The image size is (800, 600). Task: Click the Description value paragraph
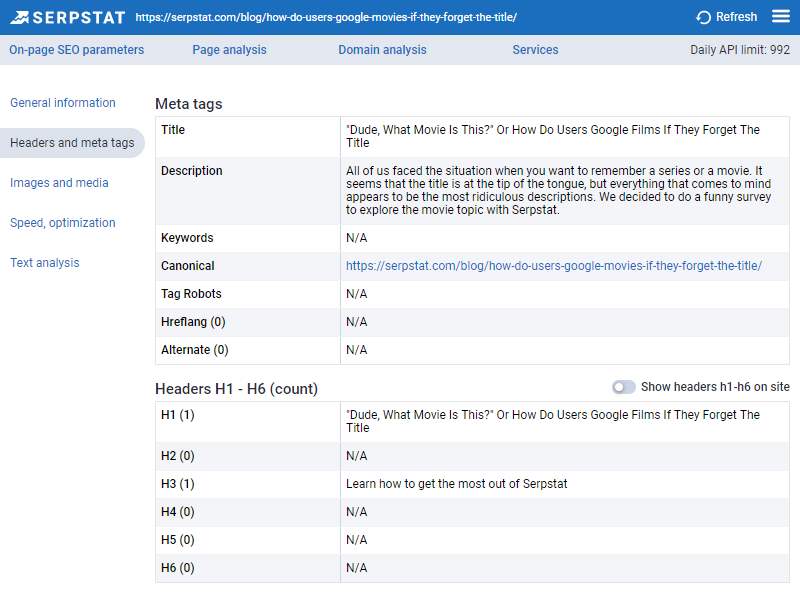point(558,190)
